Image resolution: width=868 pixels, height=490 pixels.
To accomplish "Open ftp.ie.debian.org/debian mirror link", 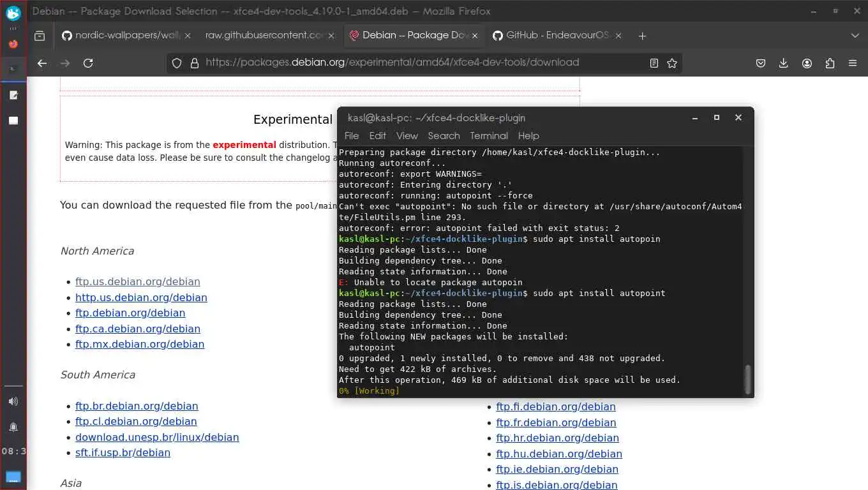I will click(x=557, y=469).
